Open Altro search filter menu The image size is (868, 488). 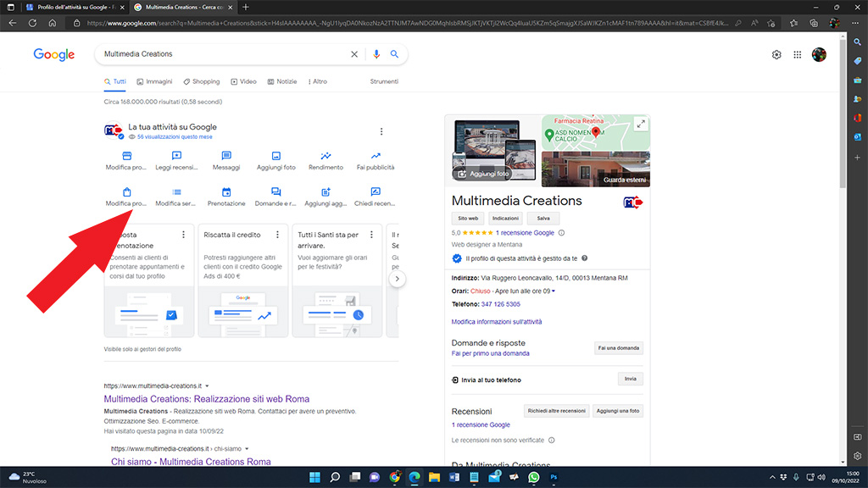click(317, 81)
